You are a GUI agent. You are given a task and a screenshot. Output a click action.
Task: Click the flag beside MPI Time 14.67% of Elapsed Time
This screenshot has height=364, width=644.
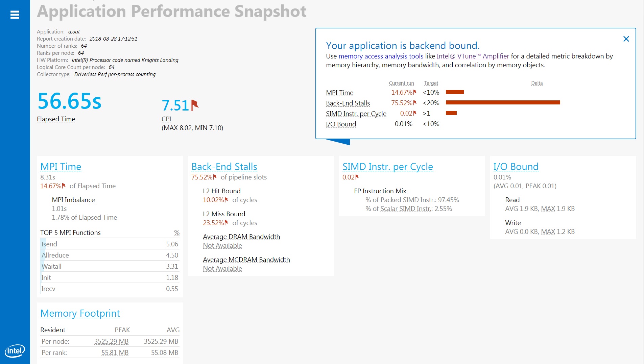pos(64,186)
